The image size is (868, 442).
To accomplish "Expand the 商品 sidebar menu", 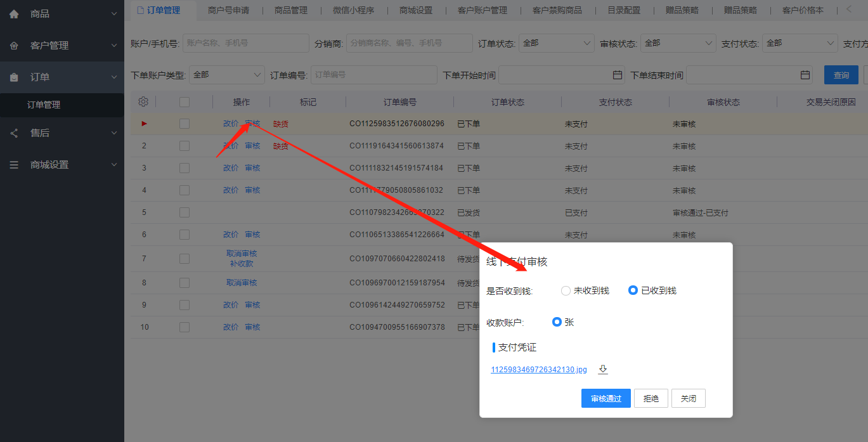I will pyautogui.click(x=114, y=13).
